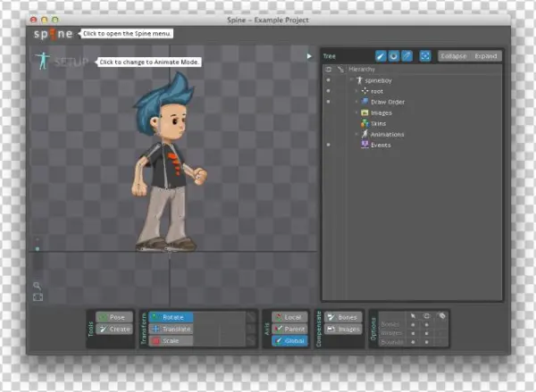Expand the Animations tree node
This screenshot has height=392, width=536.
(356, 134)
